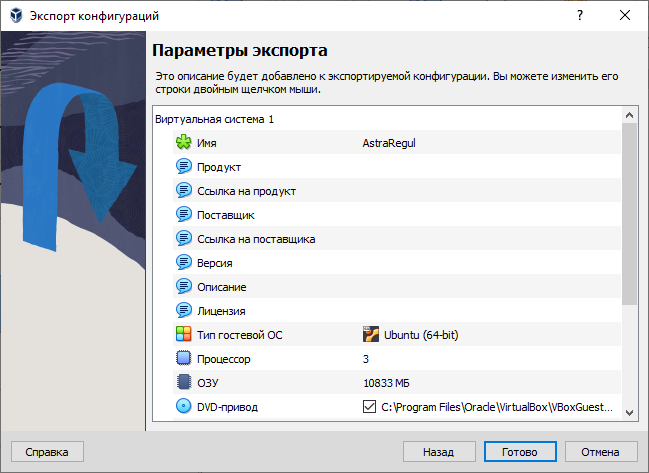Go back with the Назад button
The image size is (649, 473).
[x=439, y=452]
